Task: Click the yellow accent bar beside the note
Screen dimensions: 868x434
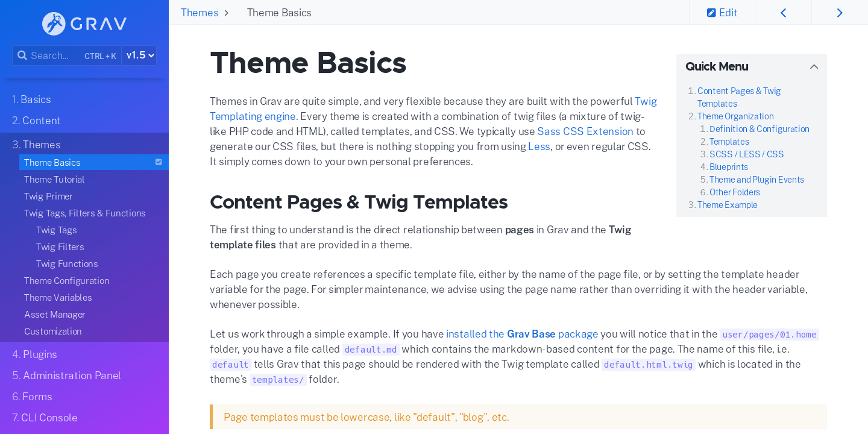Action: [211, 417]
